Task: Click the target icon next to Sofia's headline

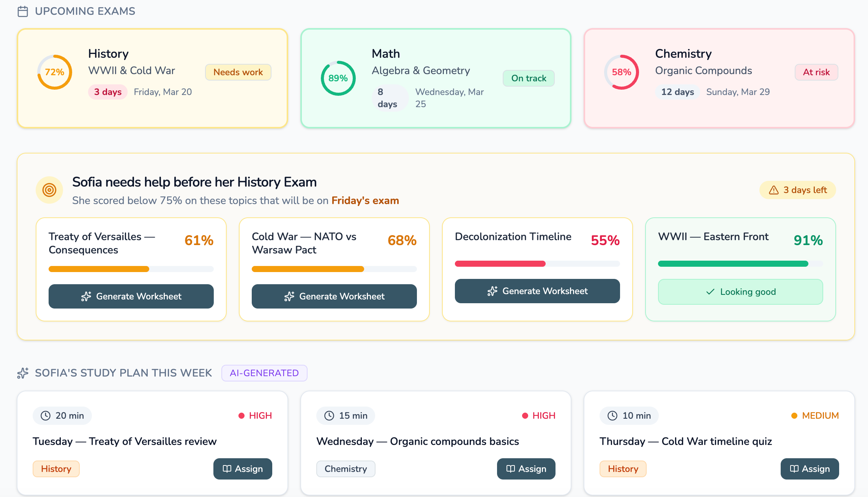Action: (49, 190)
